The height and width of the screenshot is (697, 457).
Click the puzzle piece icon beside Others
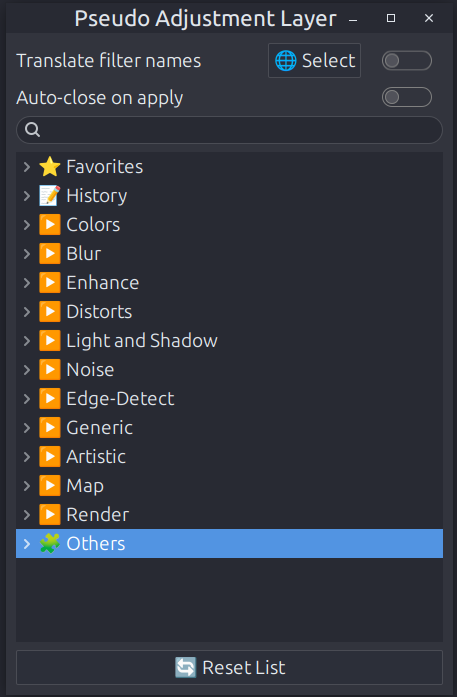(49, 544)
